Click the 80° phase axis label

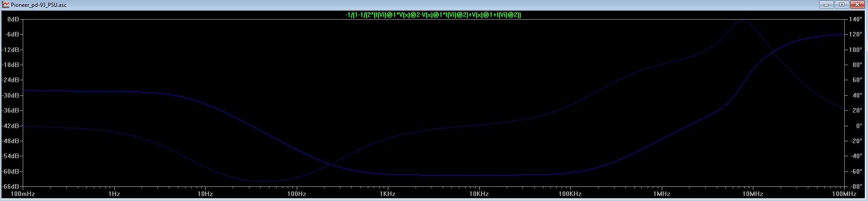click(x=857, y=65)
